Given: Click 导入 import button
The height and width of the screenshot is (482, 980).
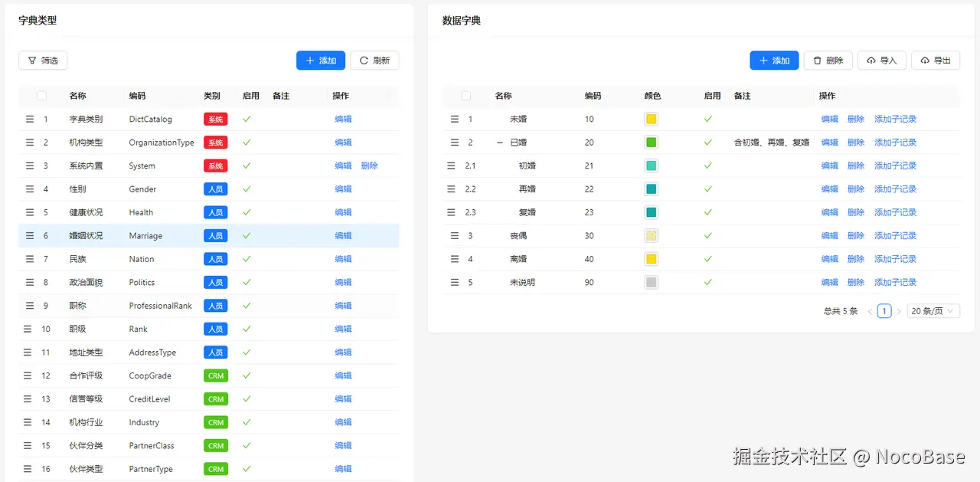Looking at the screenshot, I should [882, 61].
